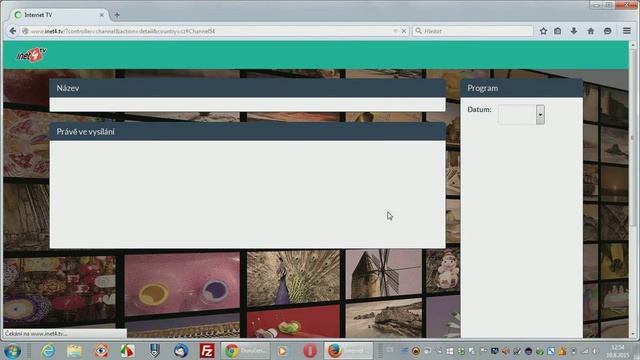The image size is (640, 360).
Task: Click the scrollbar down arrow
Action: 633,334
